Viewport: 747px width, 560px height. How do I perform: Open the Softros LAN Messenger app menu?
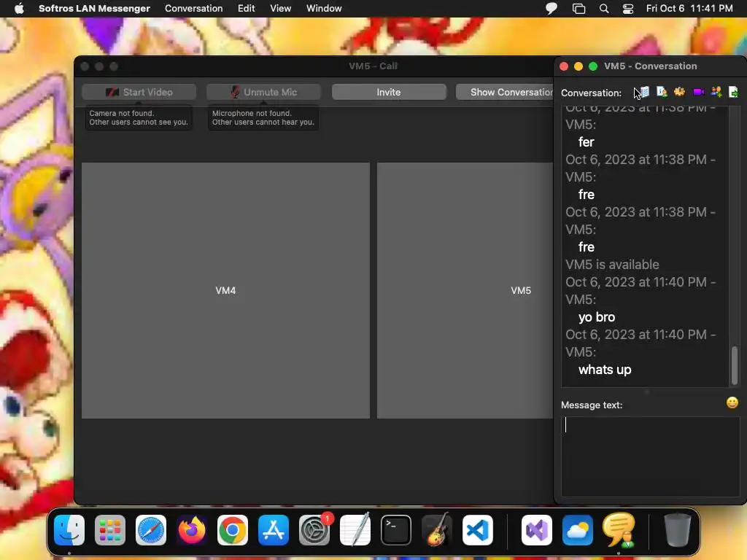94,9
